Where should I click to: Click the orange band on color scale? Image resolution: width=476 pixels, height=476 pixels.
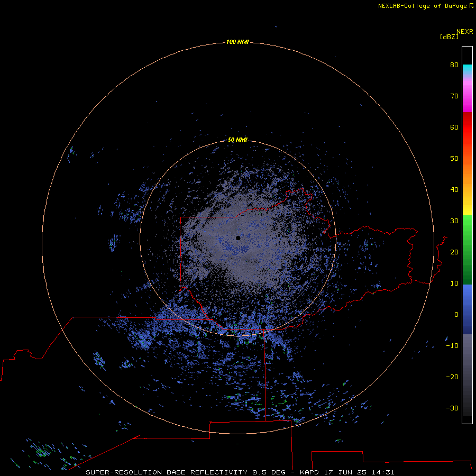pos(467,175)
